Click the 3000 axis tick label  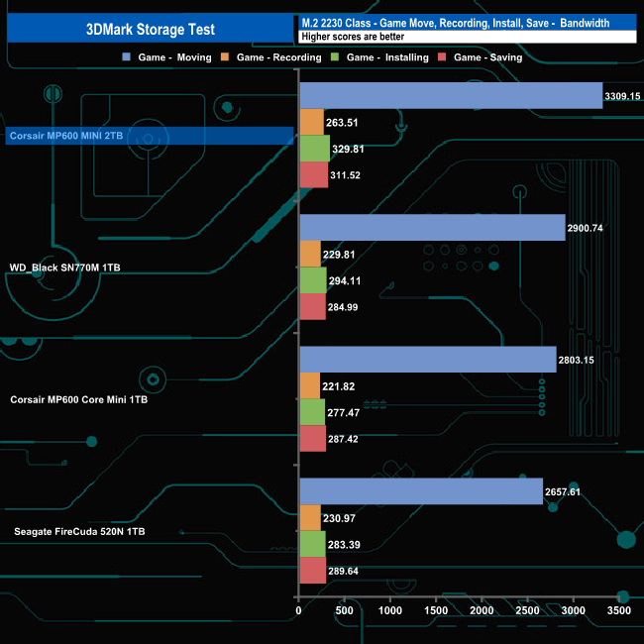pyautogui.click(x=574, y=610)
